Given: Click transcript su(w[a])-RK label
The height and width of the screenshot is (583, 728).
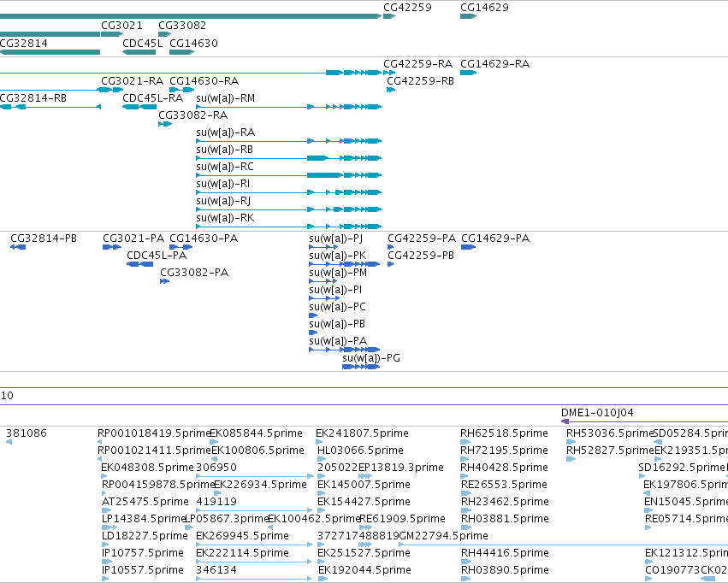Looking at the screenshot, I should 225,218.
